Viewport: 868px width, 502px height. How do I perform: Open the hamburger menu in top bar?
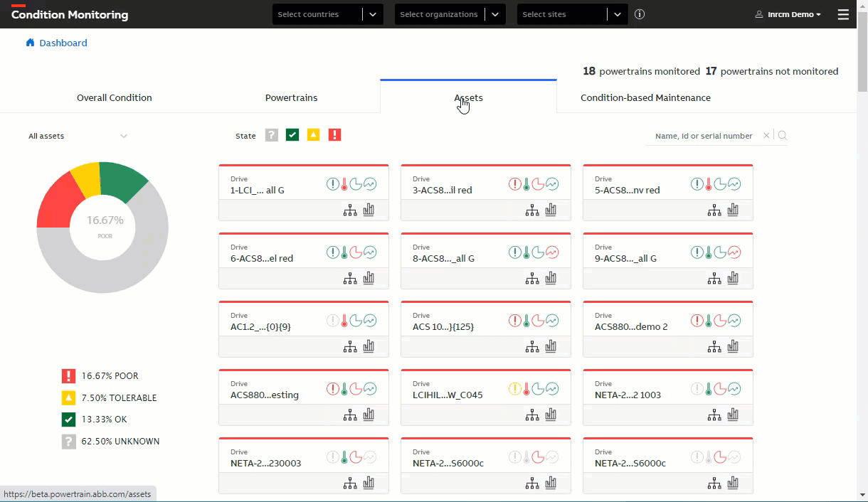pyautogui.click(x=843, y=14)
